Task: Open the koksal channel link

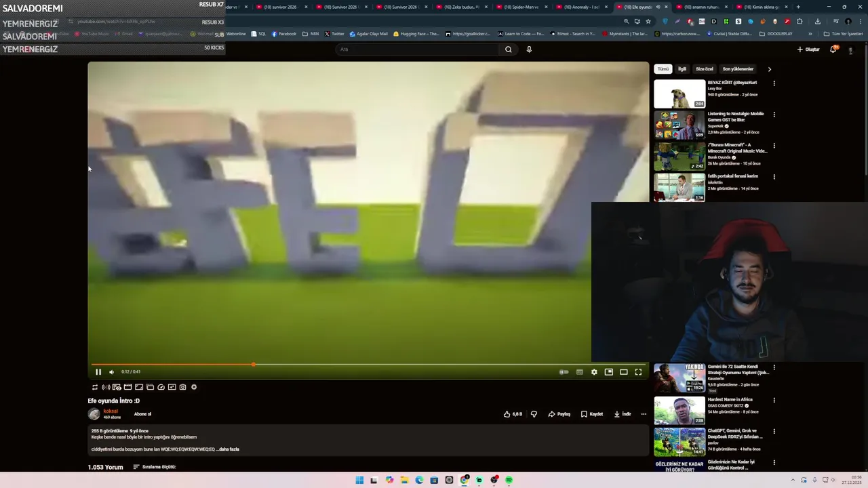Action: point(111,411)
